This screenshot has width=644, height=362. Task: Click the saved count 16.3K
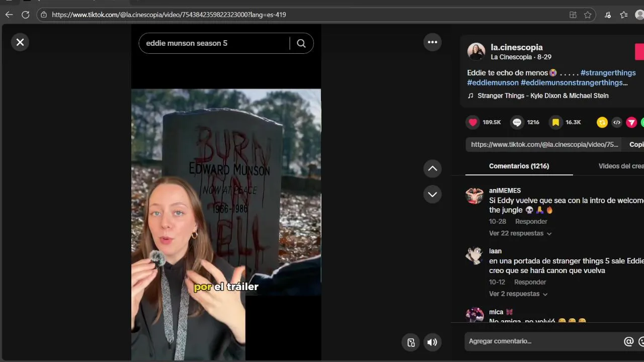pyautogui.click(x=573, y=122)
